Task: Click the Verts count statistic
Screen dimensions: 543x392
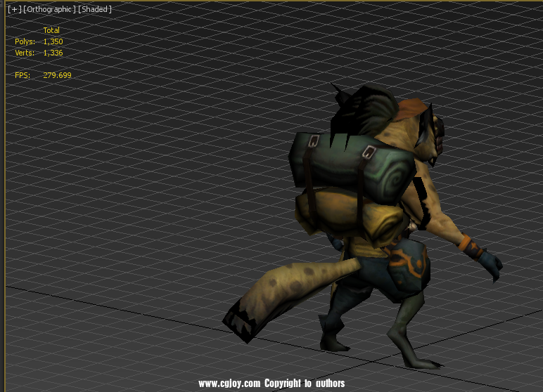Action: 53,53
